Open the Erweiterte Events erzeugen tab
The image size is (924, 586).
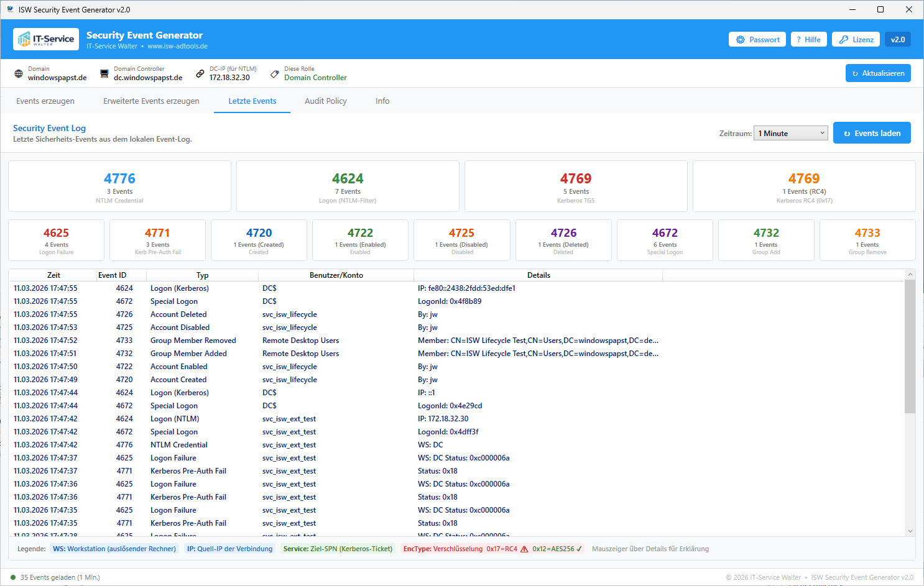151,101
